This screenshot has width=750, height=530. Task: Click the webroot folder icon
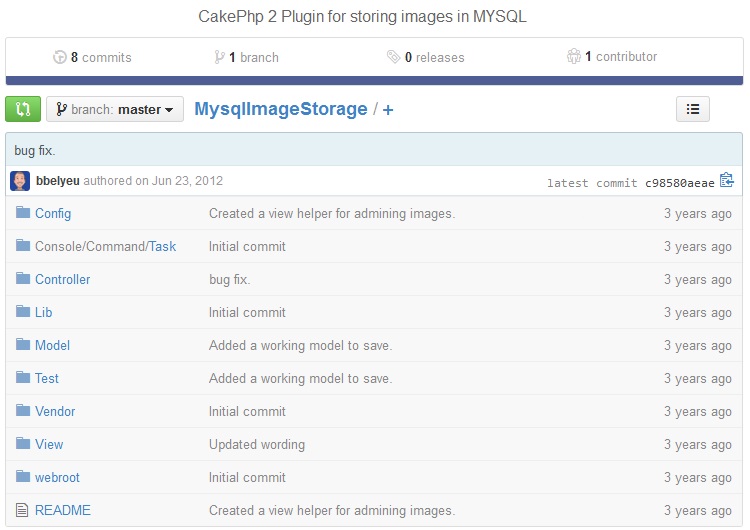click(x=22, y=476)
